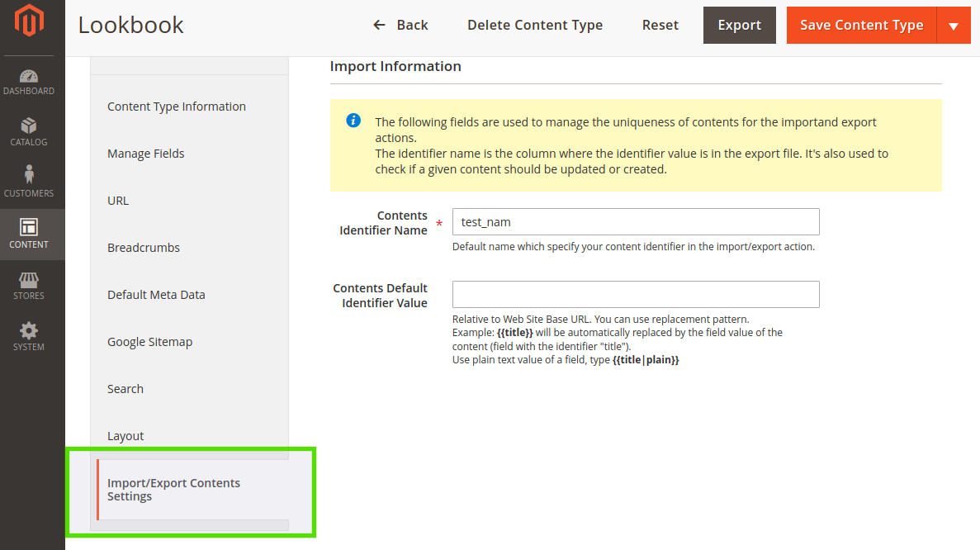Go back using the Back arrow button
Screen dimensions: 980x550
click(400, 25)
